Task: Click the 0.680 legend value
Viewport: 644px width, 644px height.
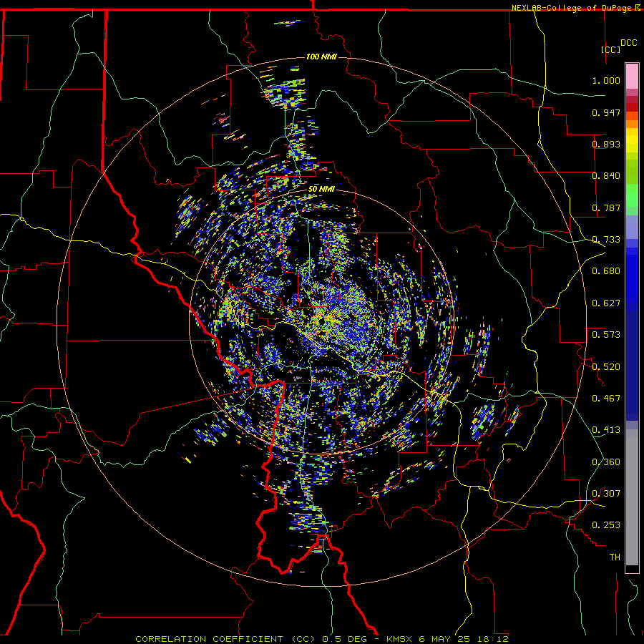Action: pyautogui.click(x=606, y=271)
